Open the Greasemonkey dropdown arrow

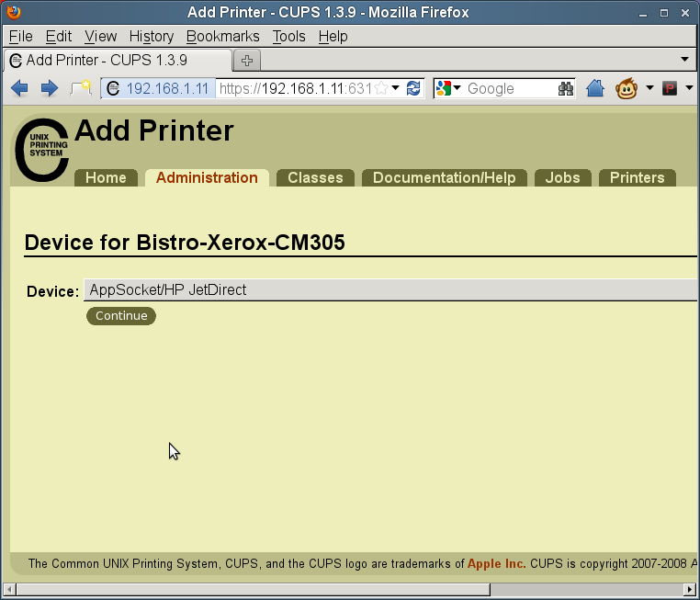click(x=650, y=87)
